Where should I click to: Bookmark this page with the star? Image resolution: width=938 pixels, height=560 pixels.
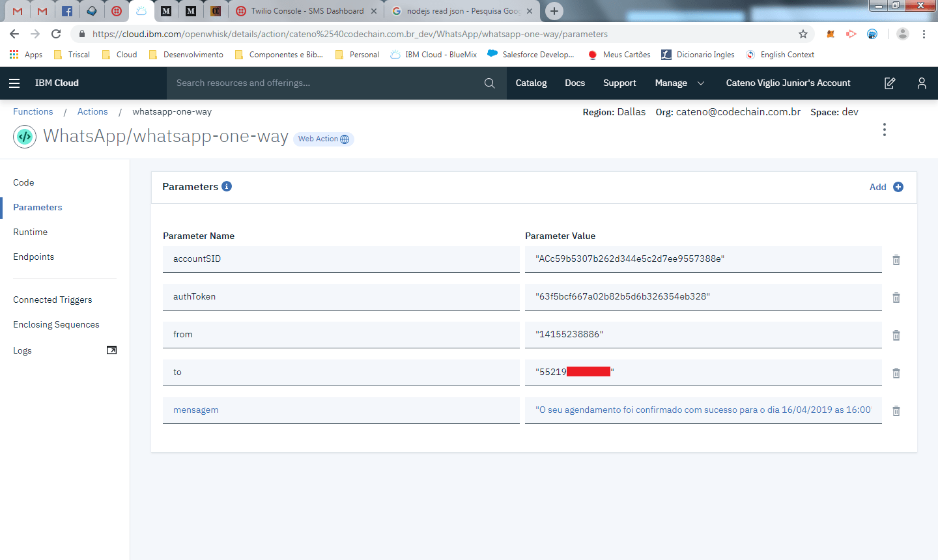click(803, 34)
